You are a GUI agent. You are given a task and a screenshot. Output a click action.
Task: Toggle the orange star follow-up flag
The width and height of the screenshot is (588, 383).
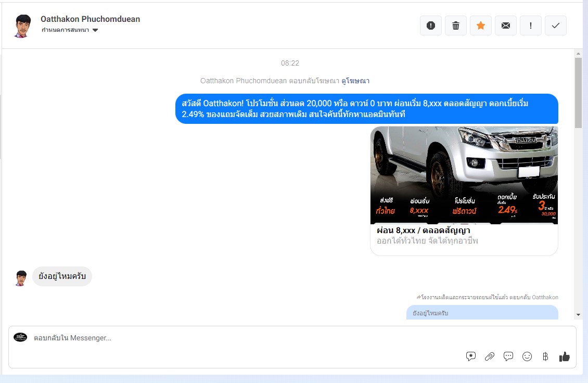coord(481,25)
